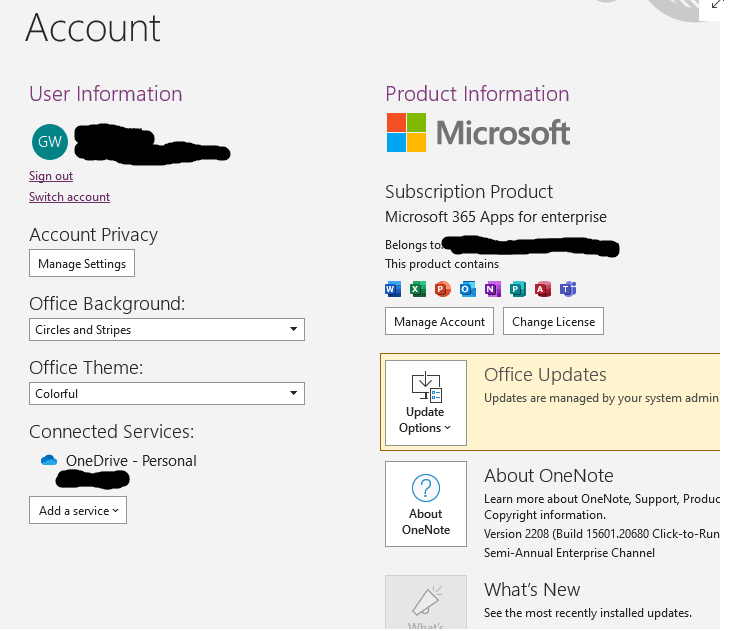Screen dimensions: 732x631
Task: Open the Office Theme dropdown
Action: [x=167, y=393]
